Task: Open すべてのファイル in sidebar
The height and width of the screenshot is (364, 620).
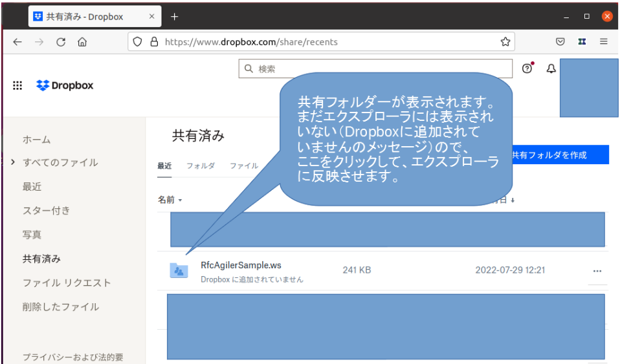Action: click(x=60, y=162)
